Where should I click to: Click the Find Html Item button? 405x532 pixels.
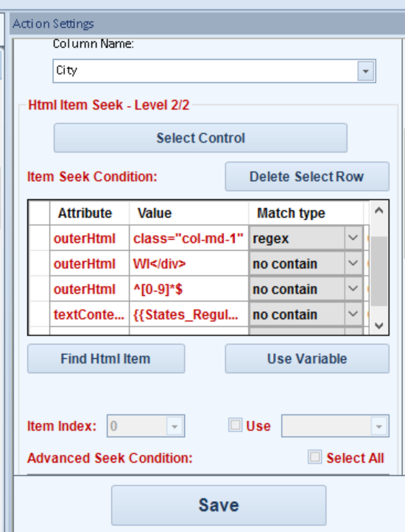(106, 358)
